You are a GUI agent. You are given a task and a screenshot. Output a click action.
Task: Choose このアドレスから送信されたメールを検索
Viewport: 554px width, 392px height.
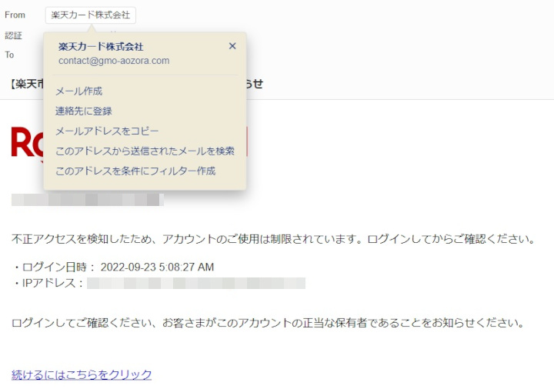click(x=145, y=151)
